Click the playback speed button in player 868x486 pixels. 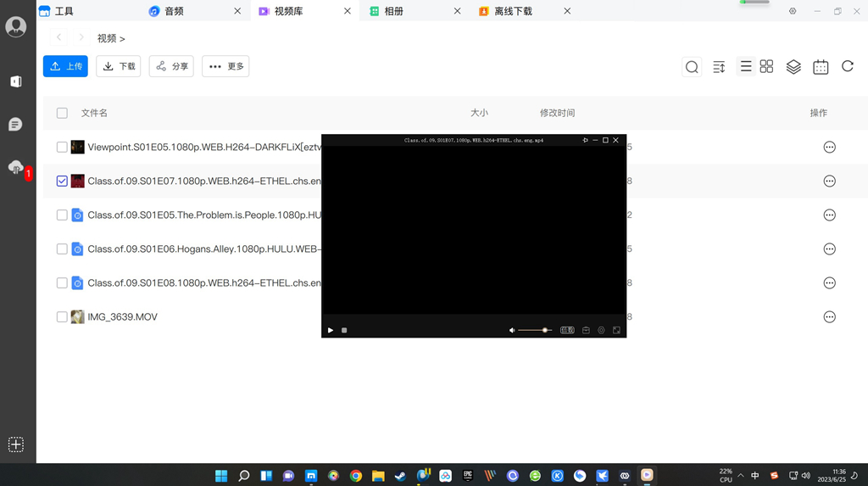coord(567,330)
